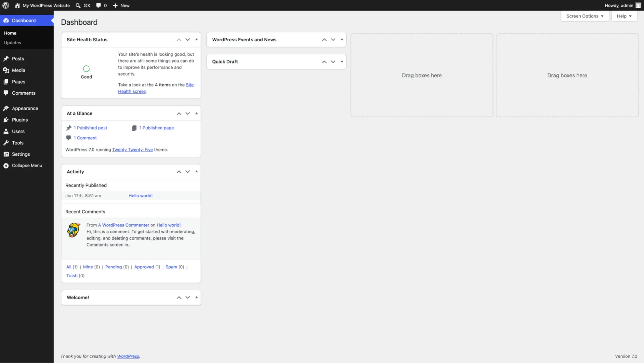The image size is (644, 363).
Task: Open the Posts menu
Action: click(x=27, y=59)
